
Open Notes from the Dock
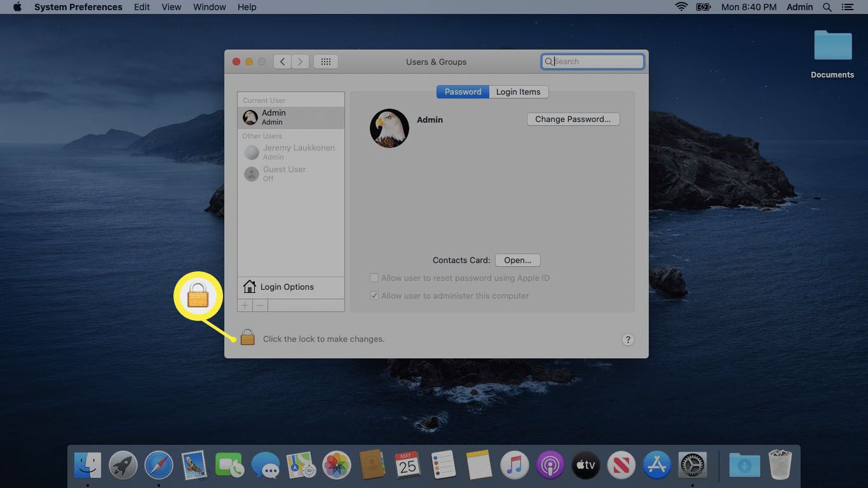(x=478, y=466)
